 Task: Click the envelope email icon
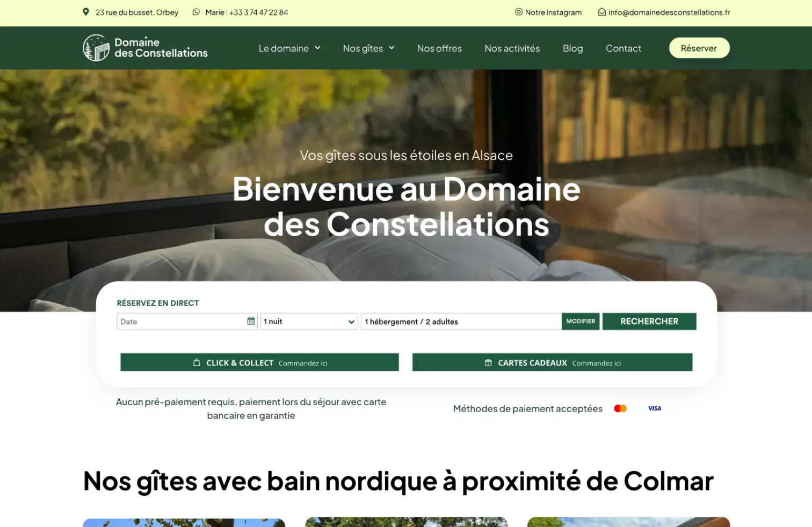coord(601,12)
